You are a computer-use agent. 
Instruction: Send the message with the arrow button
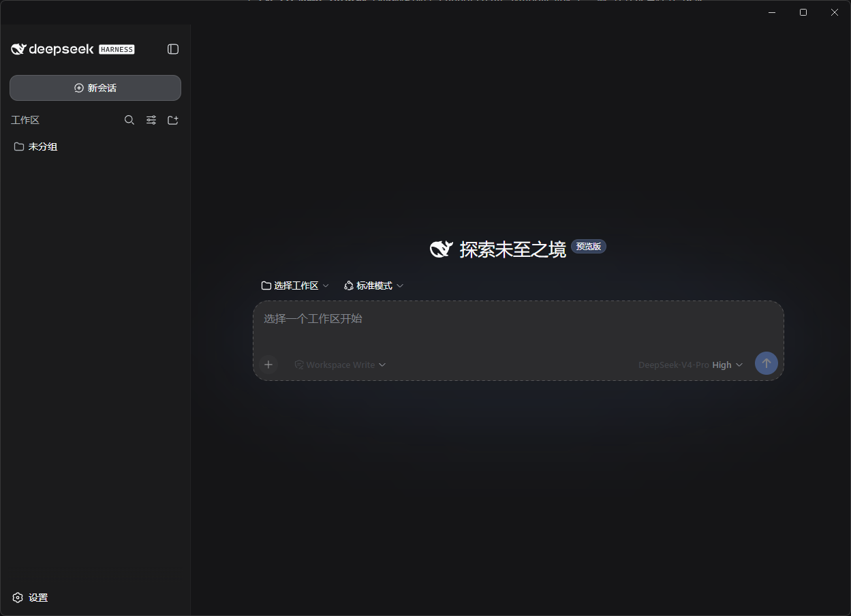pos(767,363)
